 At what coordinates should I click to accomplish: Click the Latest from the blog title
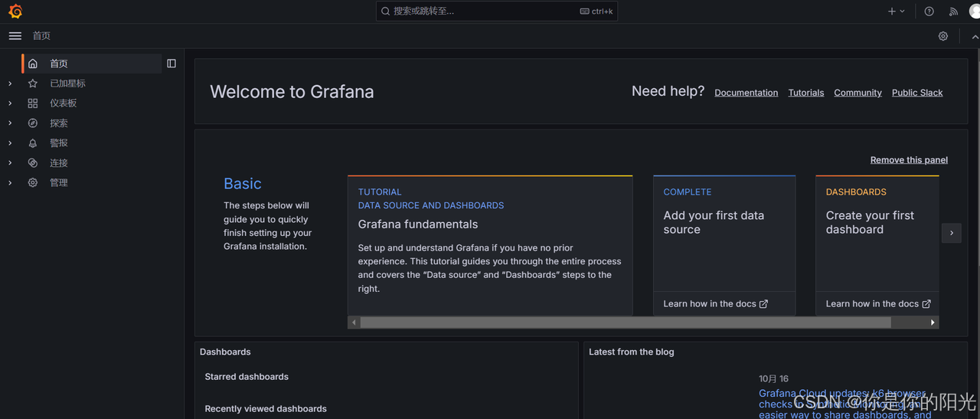632,352
